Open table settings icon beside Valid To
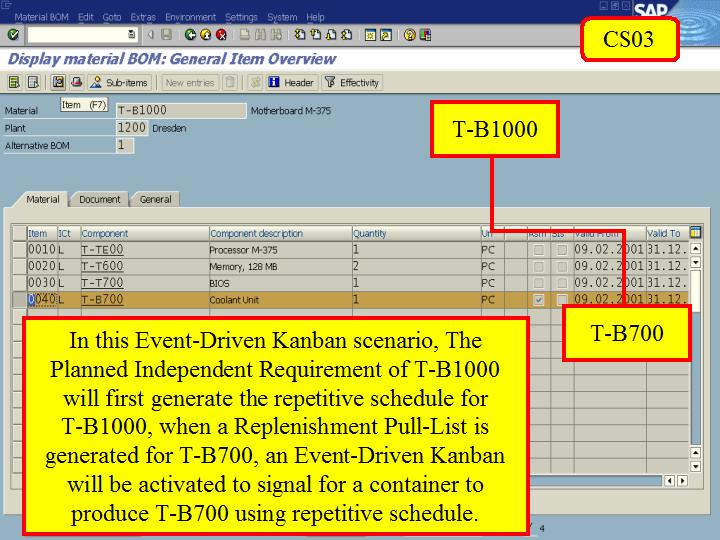Image resolution: width=720 pixels, height=540 pixels. point(695,232)
